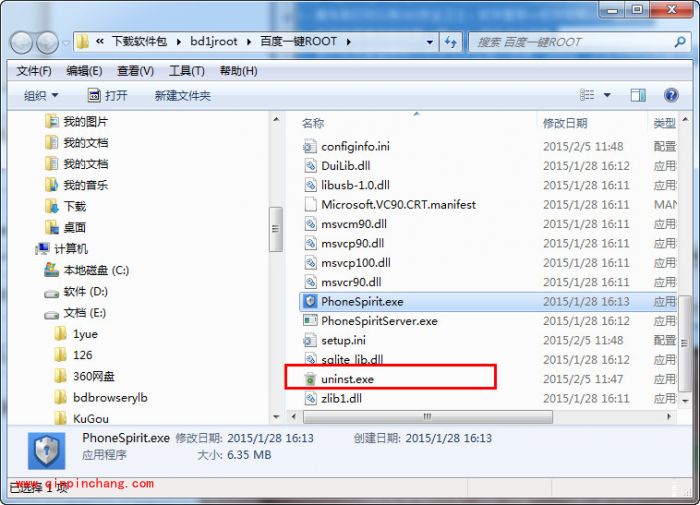Expand the view options dropdown arrow

pos(607,95)
